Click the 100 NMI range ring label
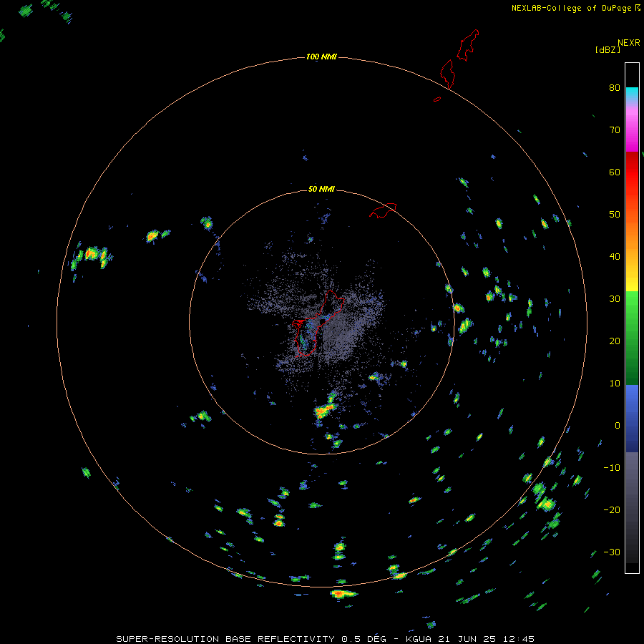Viewport: 644px width, 644px height. (x=321, y=57)
